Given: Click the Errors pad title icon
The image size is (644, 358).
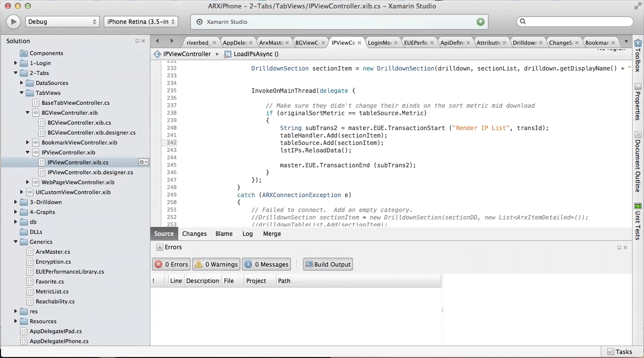Looking at the screenshot, I should click(159, 247).
